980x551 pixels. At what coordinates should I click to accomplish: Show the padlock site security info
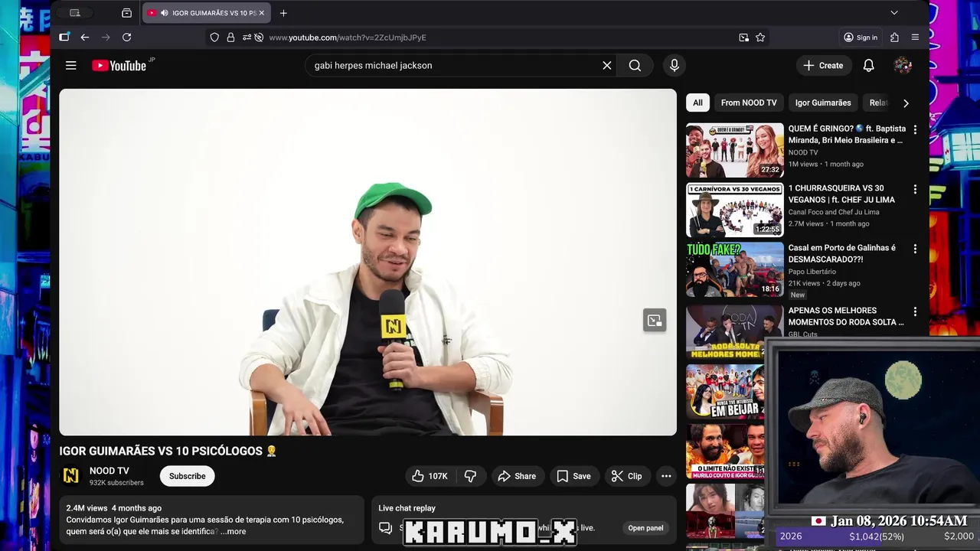[x=230, y=37]
